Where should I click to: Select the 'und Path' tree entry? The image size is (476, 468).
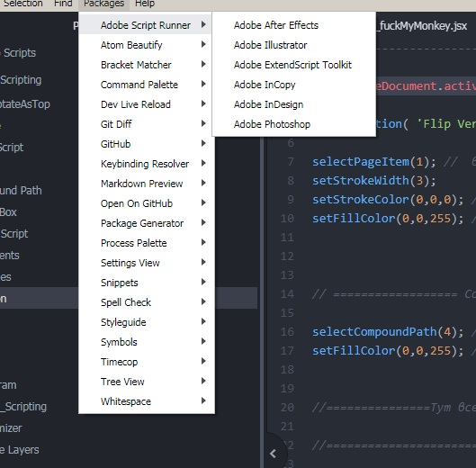coord(21,191)
